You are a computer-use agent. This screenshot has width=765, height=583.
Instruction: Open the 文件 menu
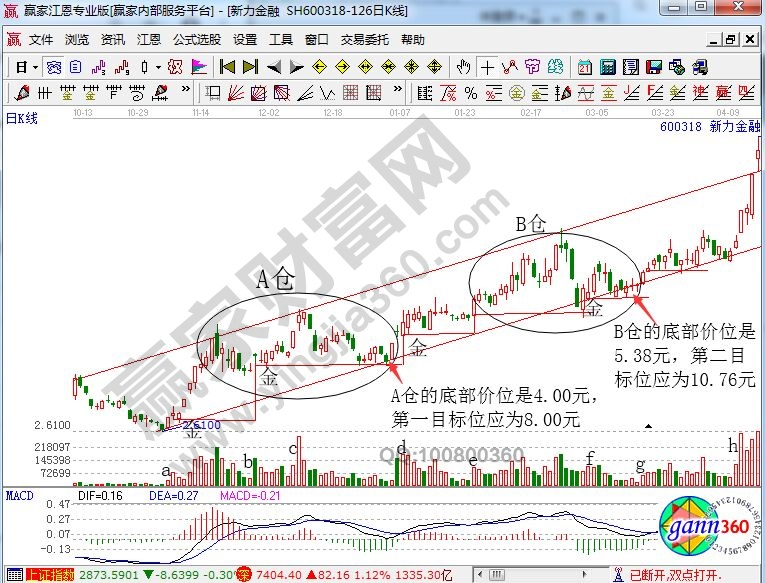40,40
